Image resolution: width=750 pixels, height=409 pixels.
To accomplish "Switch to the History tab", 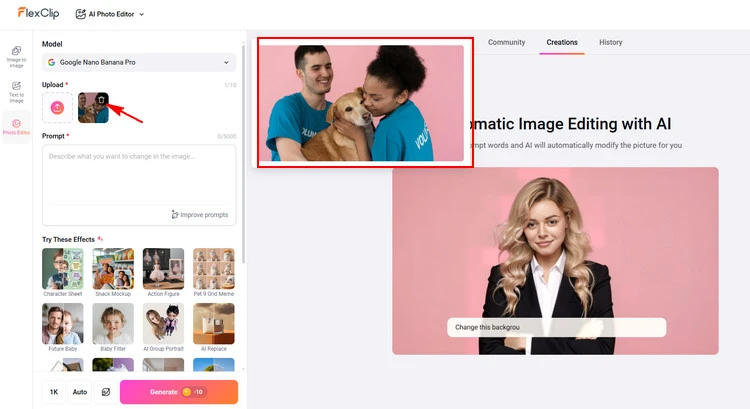I will point(611,42).
